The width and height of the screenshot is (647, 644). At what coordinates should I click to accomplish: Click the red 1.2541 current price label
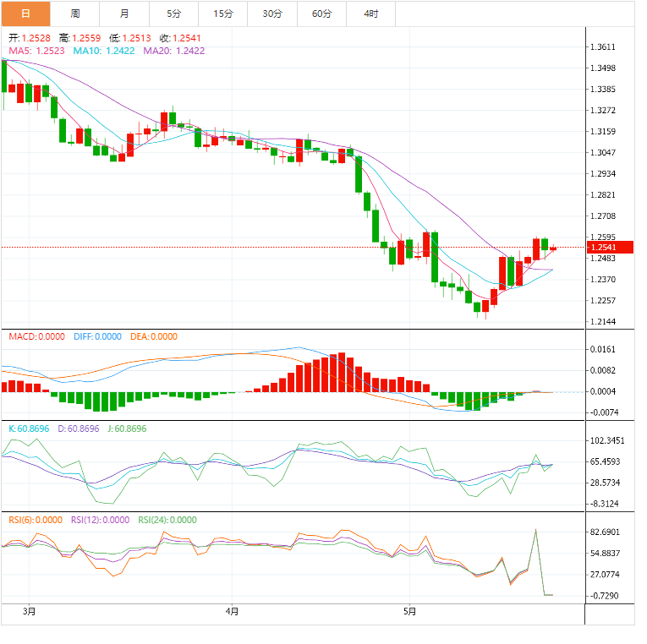pyautogui.click(x=610, y=248)
